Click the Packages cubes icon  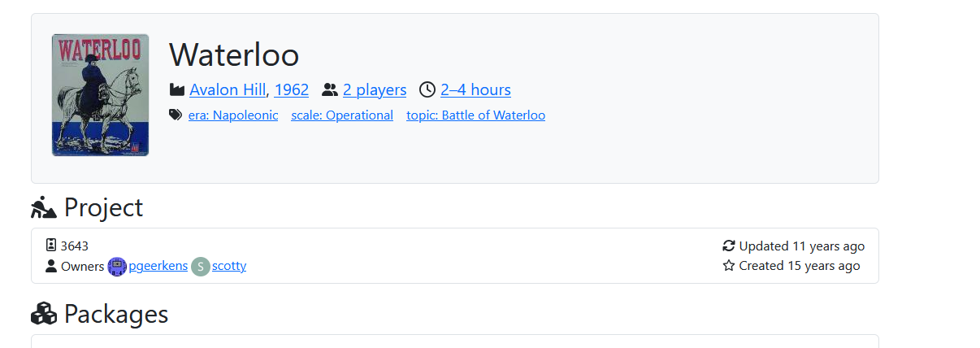(x=44, y=314)
